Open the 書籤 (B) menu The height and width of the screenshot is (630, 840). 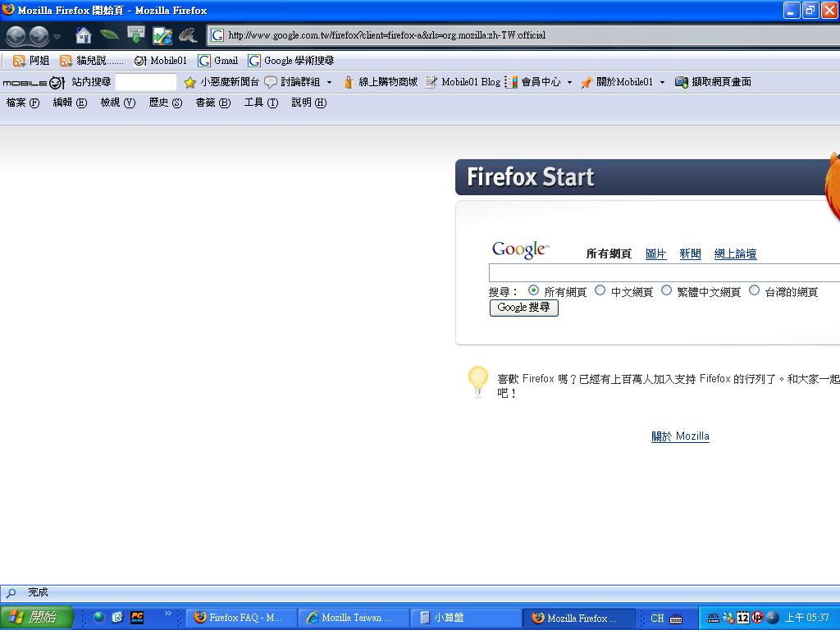212,103
